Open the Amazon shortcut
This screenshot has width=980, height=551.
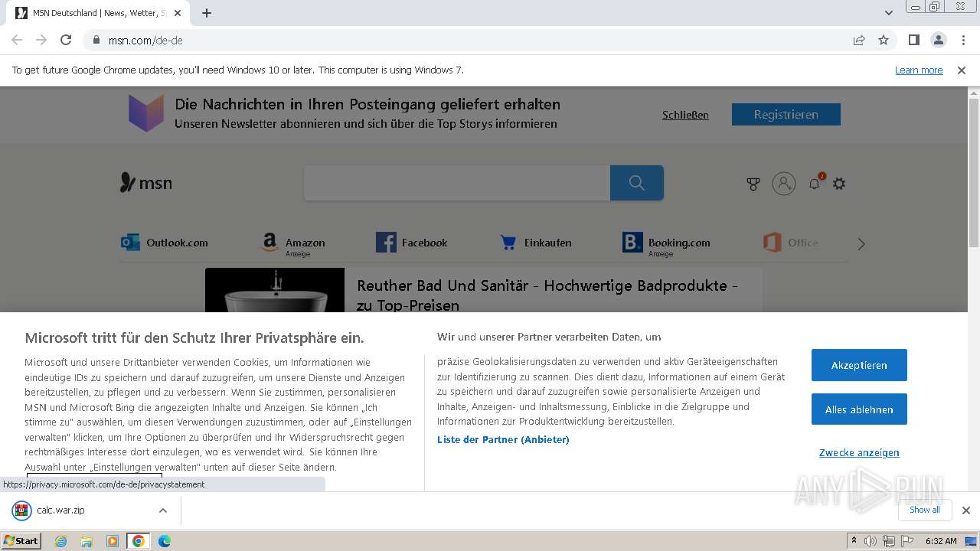tap(292, 243)
